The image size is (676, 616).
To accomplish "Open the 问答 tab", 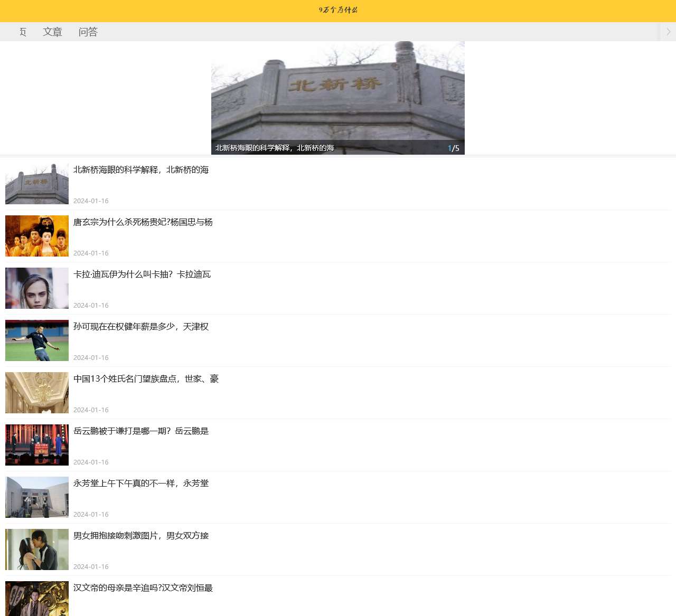I will [88, 32].
